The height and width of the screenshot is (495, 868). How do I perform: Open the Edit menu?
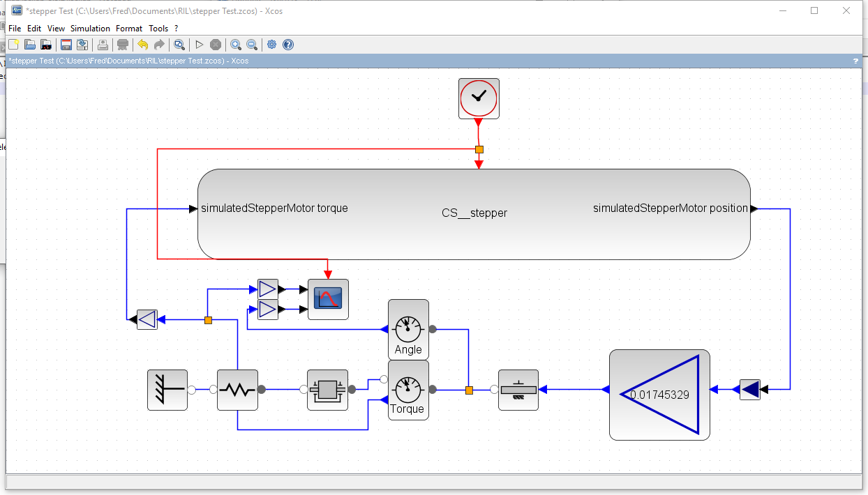[35, 29]
